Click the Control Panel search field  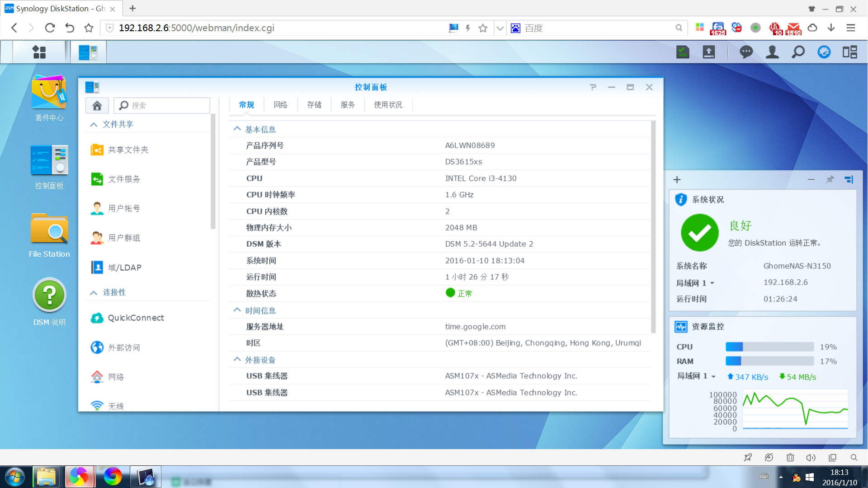[162, 105]
